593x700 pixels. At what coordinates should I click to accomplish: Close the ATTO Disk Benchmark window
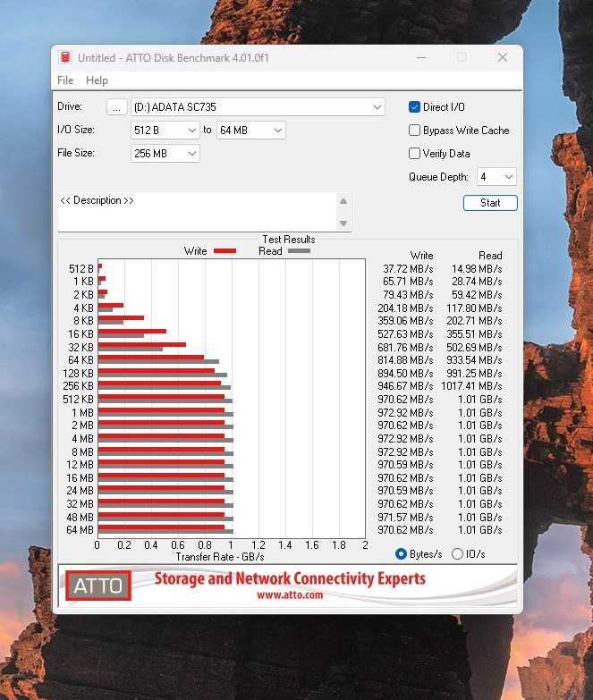pos(502,57)
